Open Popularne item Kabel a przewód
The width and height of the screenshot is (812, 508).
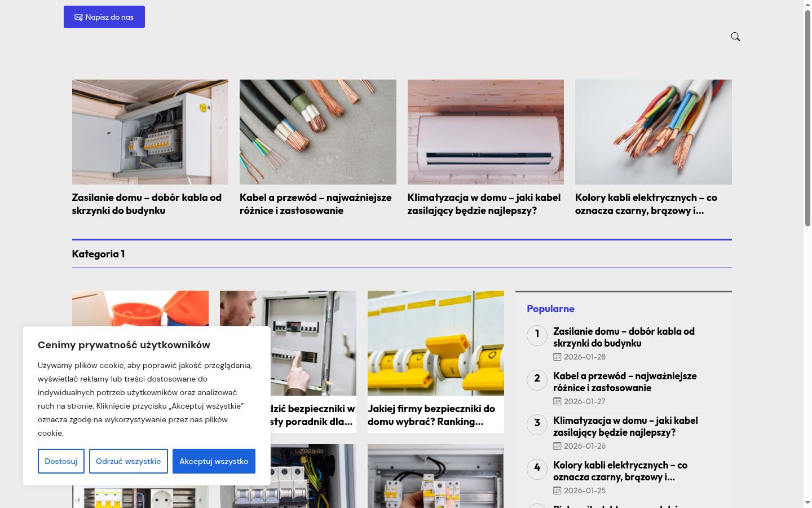[625, 382]
